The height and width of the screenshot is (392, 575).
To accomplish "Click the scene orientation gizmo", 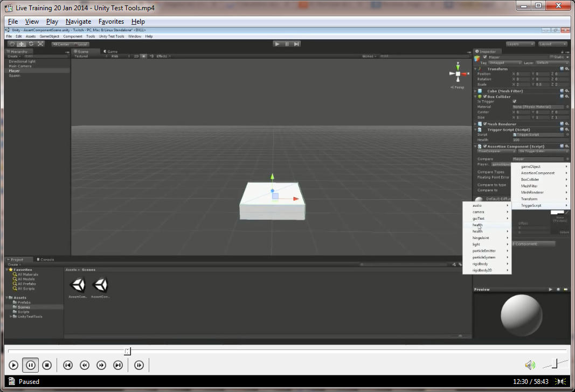I will 458,74.
